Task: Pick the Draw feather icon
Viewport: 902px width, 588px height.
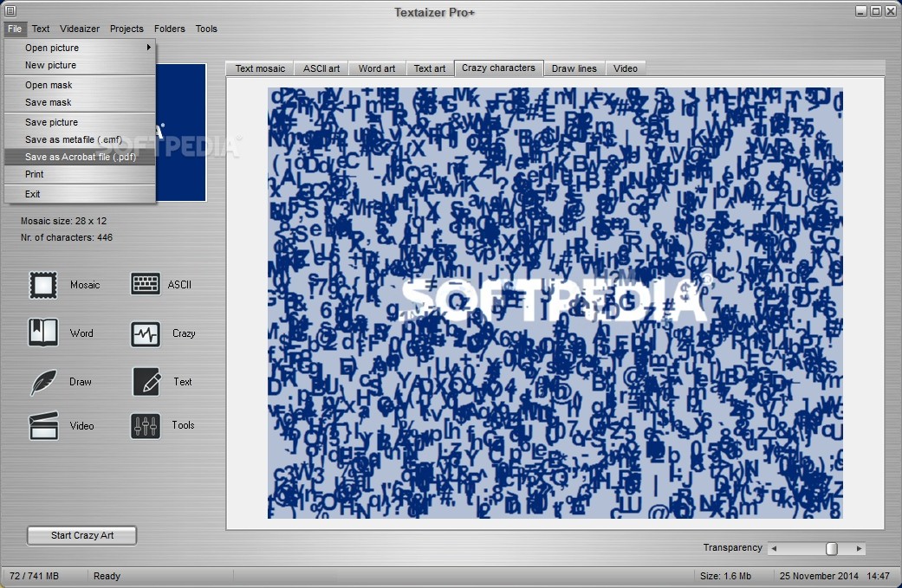Action: coord(43,382)
